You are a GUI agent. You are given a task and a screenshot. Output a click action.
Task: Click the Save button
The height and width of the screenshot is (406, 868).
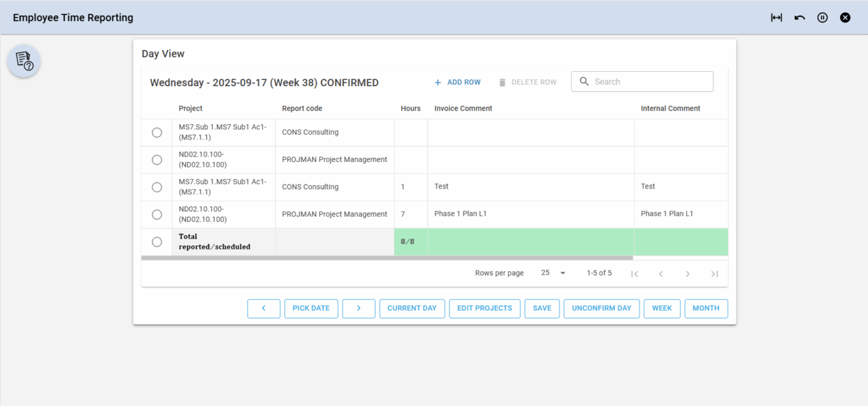point(542,308)
